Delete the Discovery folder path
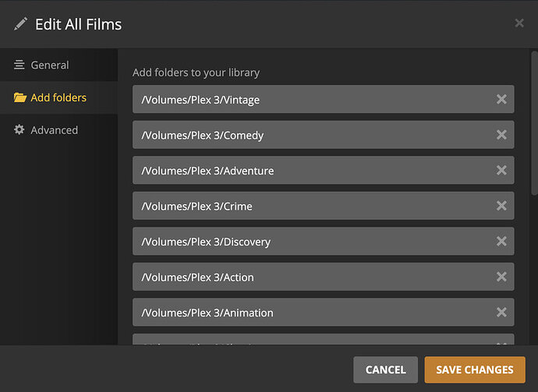This screenshot has width=538, height=392. tap(501, 242)
